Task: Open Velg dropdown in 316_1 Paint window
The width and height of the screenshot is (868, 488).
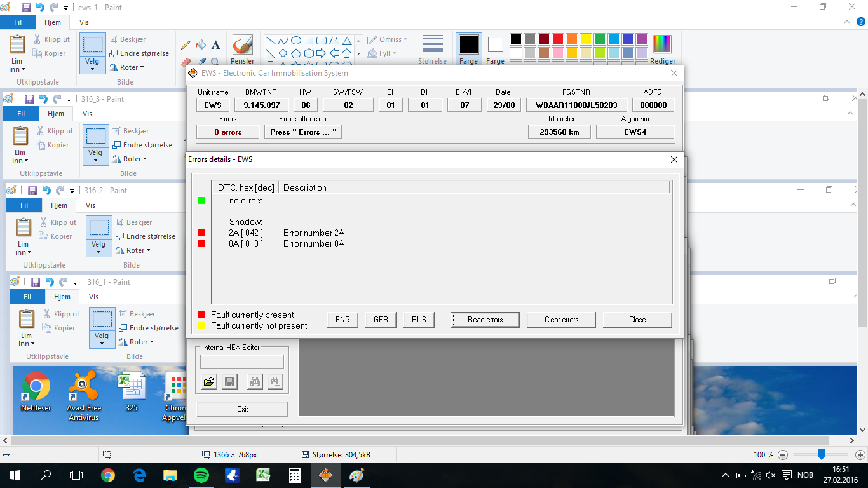Action: (x=102, y=343)
